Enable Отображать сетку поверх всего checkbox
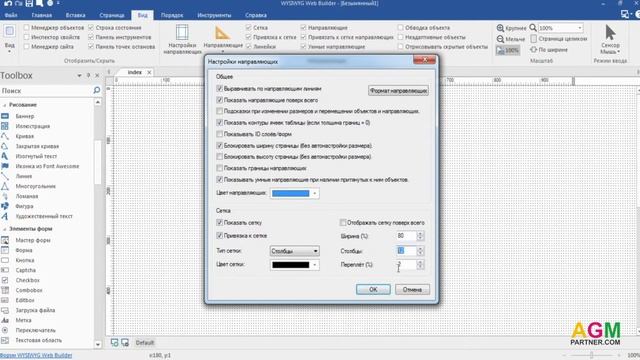This screenshot has width=640, height=360. [x=343, y=223]
